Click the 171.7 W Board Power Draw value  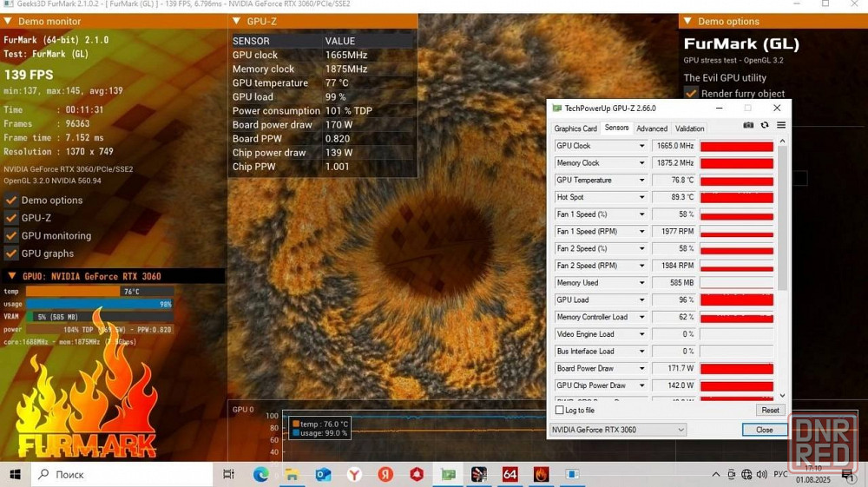point(674,369)
